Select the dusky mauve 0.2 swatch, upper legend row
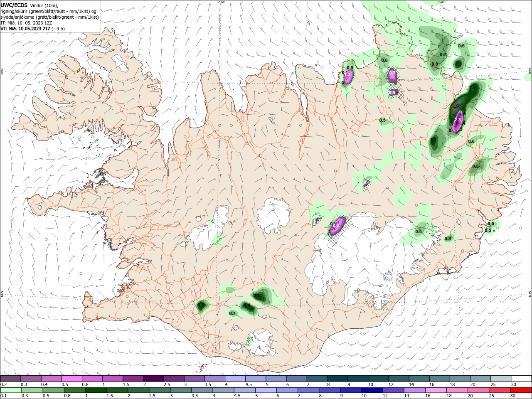Viewport: 532px width, 399px height. (x=10, y=379)
